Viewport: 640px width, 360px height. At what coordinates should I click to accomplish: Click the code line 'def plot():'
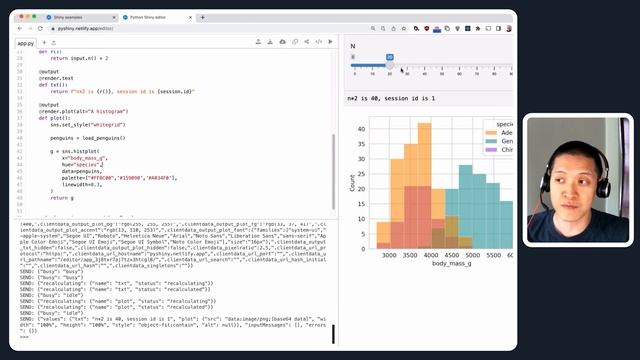coord(55,118)
